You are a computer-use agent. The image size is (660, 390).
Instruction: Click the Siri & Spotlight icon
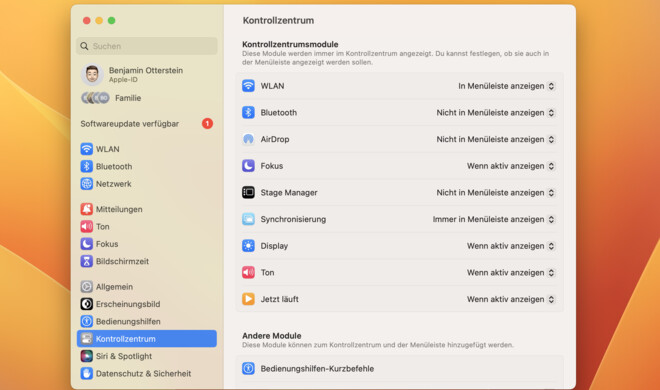point(87,356)
